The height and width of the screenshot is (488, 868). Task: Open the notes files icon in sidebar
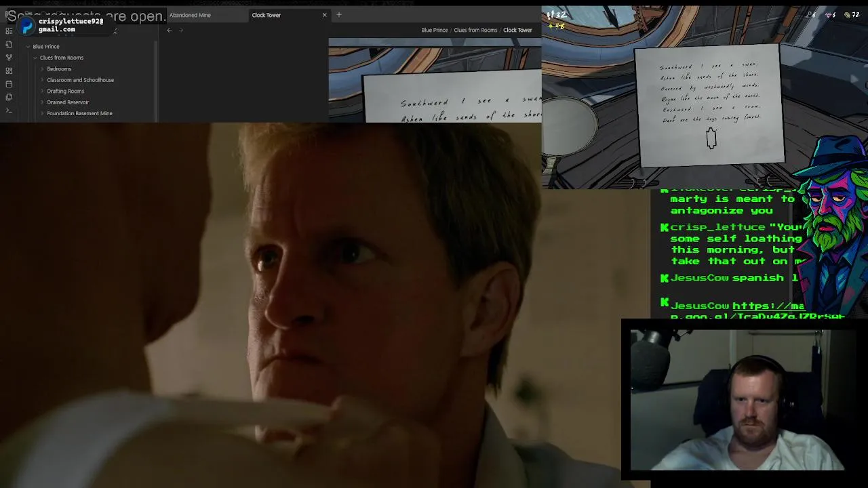click(x=9, y=44)
